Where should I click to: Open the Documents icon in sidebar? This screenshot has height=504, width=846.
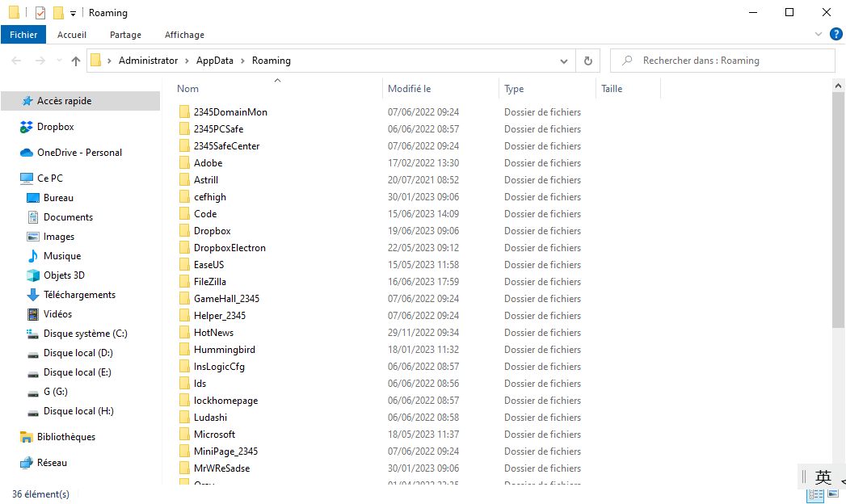click(x=33, y=217)
